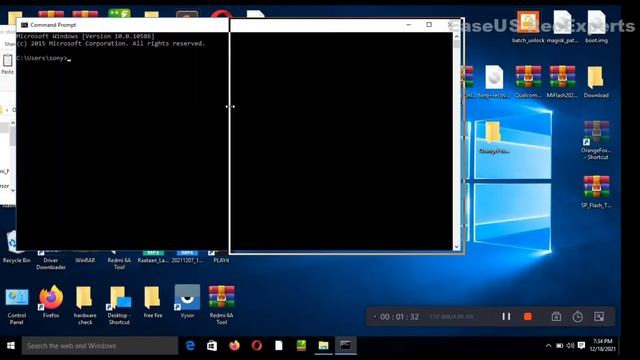This screenshot has width=640, height=360.
Task: Open the MiFlash202... archive icon
Action: pyautogui.click(x=562, y=81)
